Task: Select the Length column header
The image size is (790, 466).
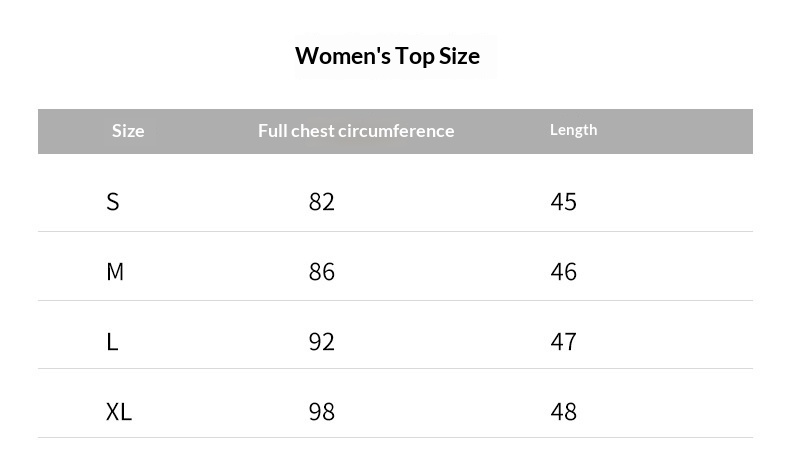Action: [573, 130]
